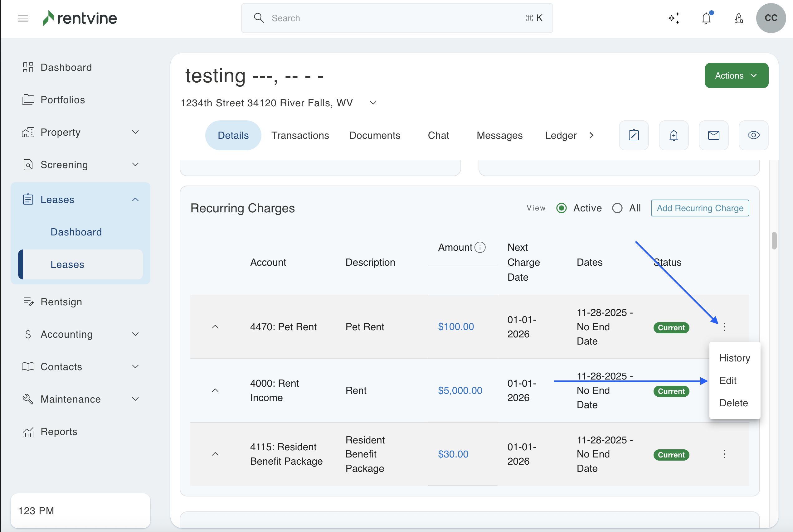
Task: Click the rocket icon in top bar
Action: (x=738, y=18)
